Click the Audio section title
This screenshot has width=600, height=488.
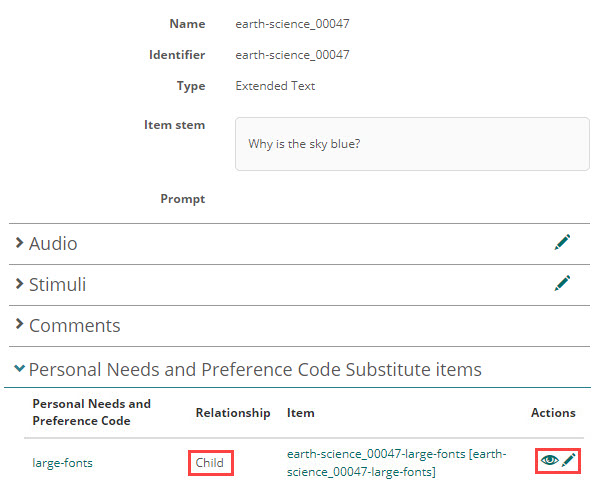pos(53,243)
